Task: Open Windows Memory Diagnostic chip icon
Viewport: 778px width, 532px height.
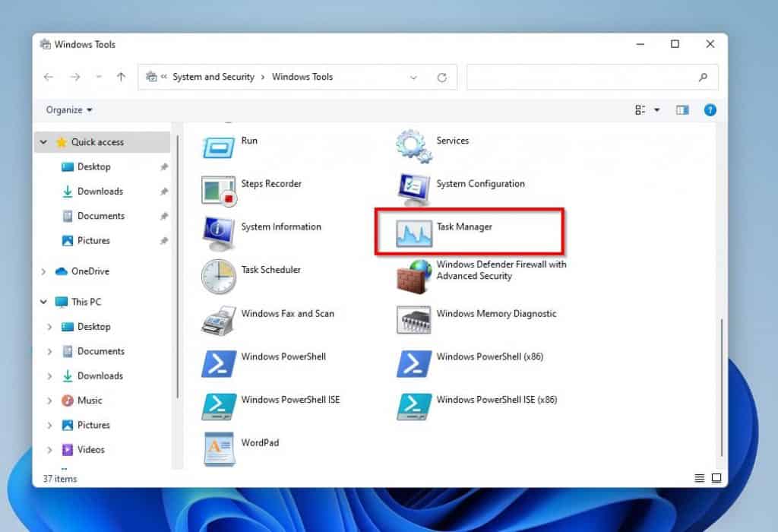Action: 414,320
